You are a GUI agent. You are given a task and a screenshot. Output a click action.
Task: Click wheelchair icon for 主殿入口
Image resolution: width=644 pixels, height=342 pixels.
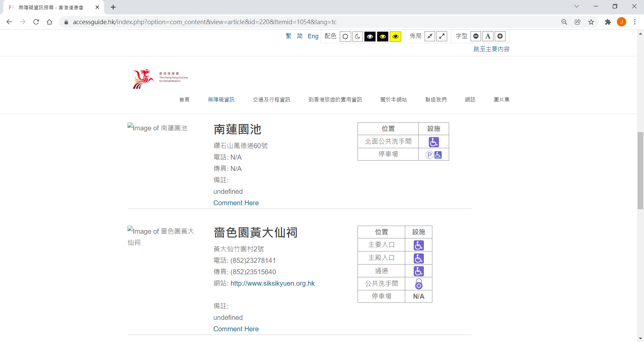point(419,259)
